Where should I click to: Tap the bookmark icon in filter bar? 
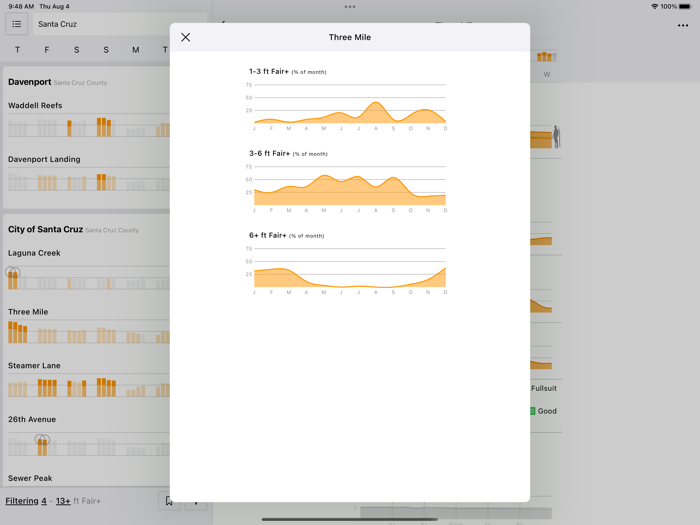click(x=169, y=501)
